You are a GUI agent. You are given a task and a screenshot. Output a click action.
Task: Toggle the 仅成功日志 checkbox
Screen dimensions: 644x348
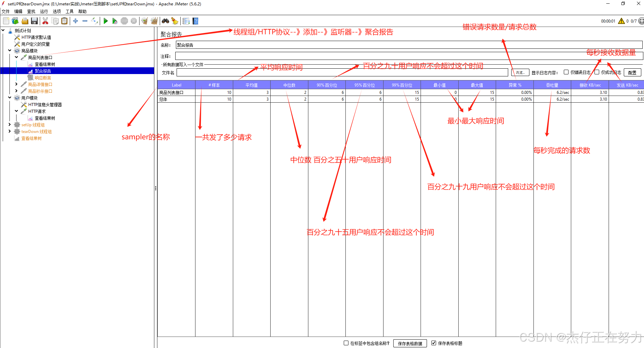(x=597, y=72)
